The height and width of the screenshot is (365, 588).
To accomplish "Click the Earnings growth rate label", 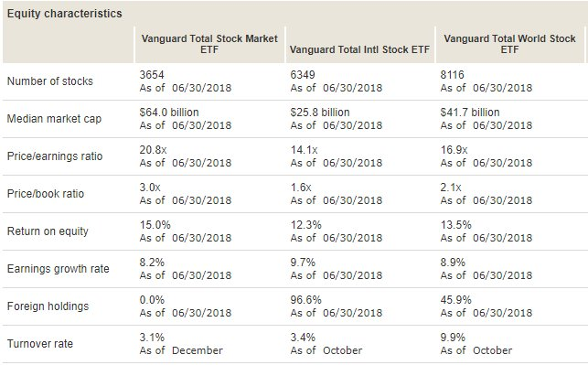I will (59, 269).
